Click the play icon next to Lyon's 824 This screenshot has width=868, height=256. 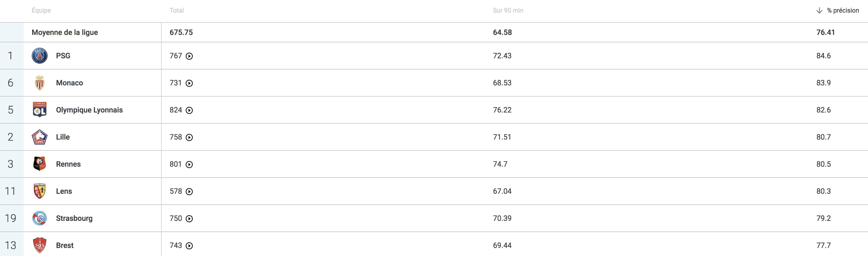coord(189,110)
